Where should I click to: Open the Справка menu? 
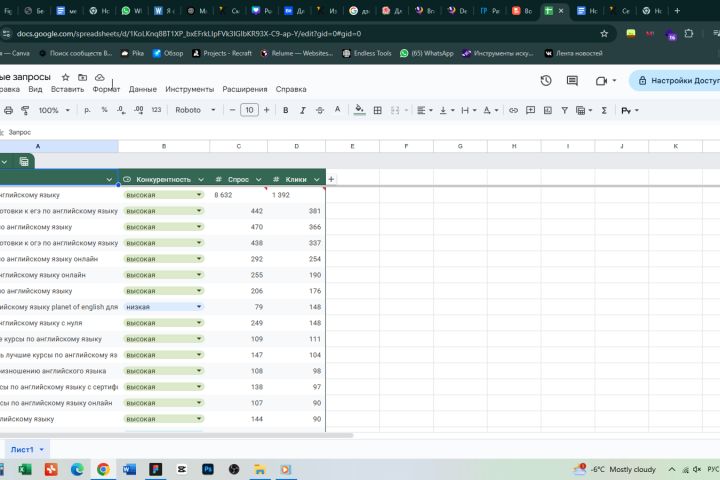(291, 89)
